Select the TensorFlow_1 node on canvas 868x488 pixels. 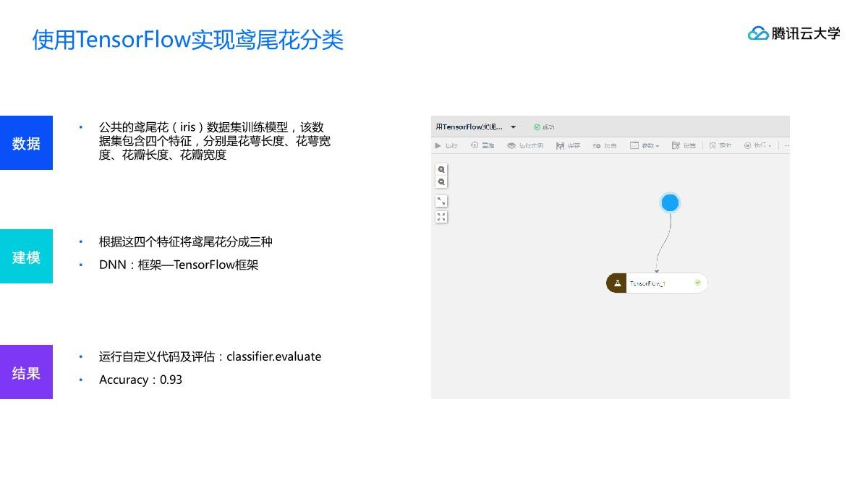point(657,283)
